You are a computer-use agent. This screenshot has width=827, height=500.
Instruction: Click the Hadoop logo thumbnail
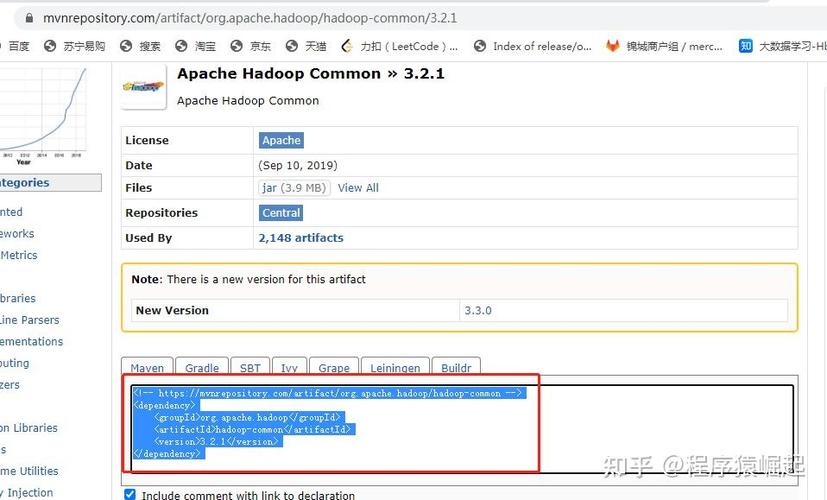coord(143,86)
